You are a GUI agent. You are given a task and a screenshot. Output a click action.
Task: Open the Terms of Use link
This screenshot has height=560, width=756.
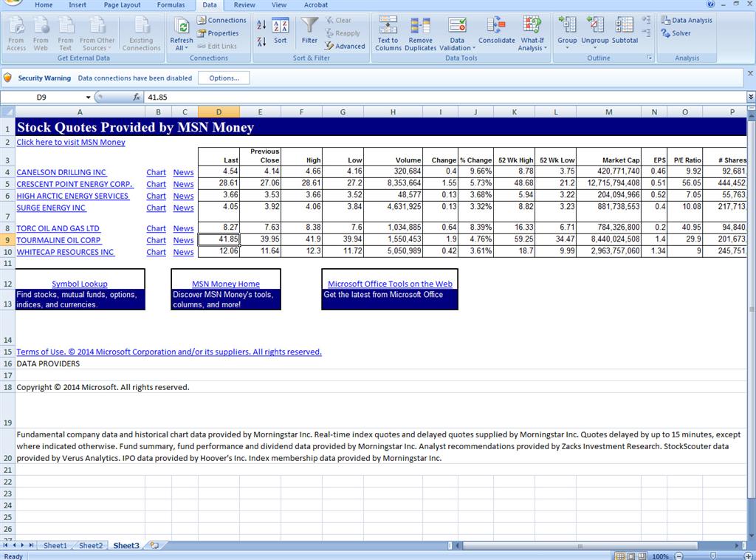(x=169, y=352)
